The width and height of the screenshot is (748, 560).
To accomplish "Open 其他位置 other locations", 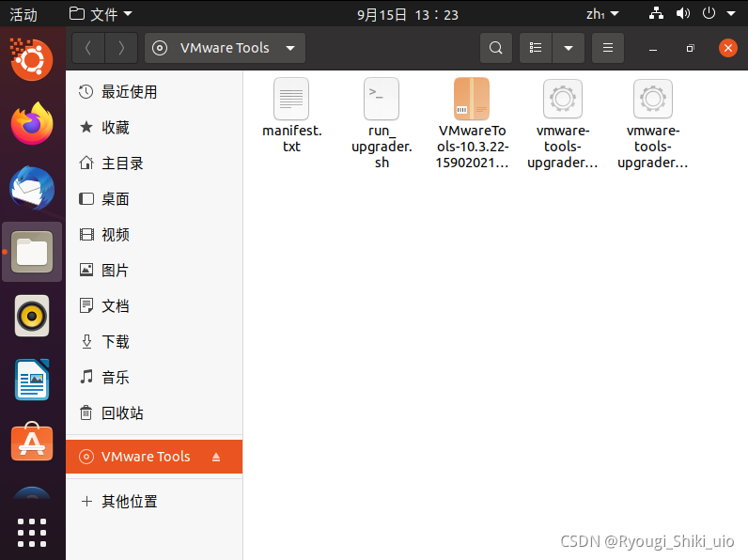I will coord(154,502).
